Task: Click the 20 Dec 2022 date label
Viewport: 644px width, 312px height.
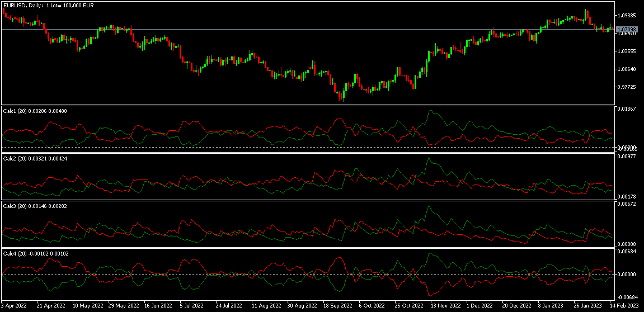Action: point(516,306)
